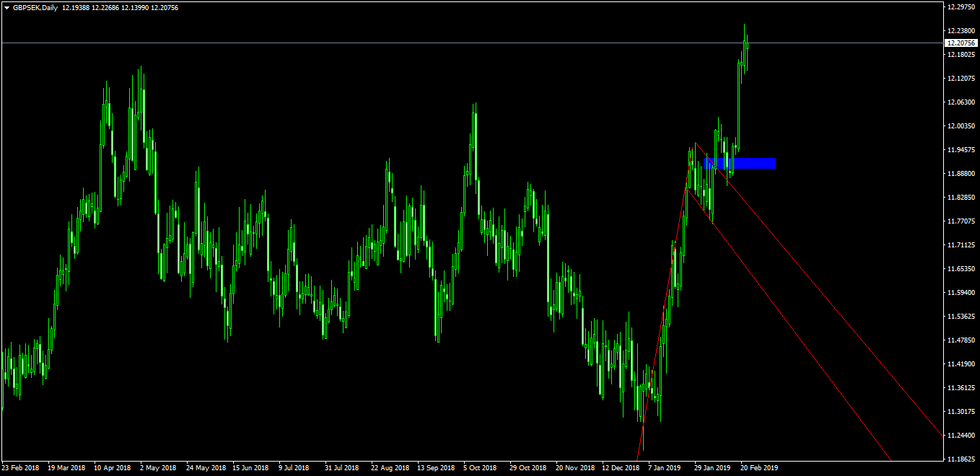Click the 15 Jun 2018 date label

pos(252,467)
